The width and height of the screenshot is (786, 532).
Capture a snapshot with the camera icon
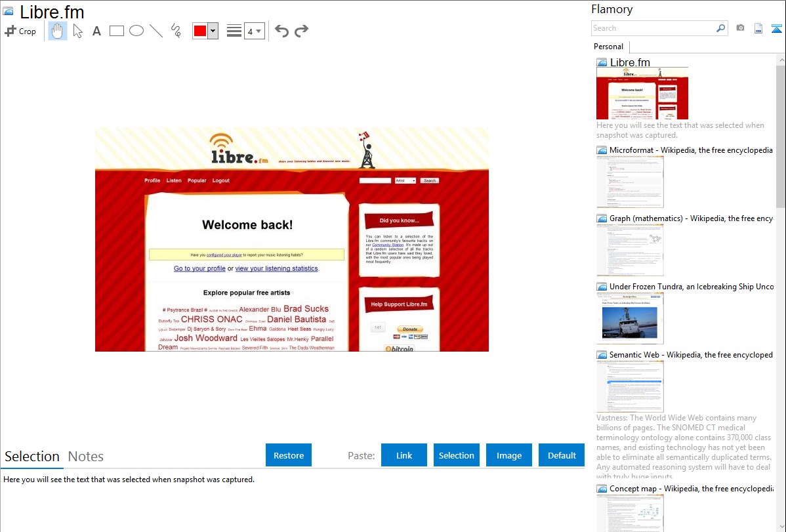point(740,28)
